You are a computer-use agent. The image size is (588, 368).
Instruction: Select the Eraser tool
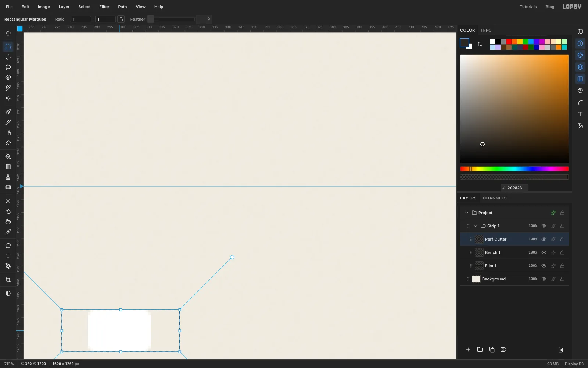[8, 143]
